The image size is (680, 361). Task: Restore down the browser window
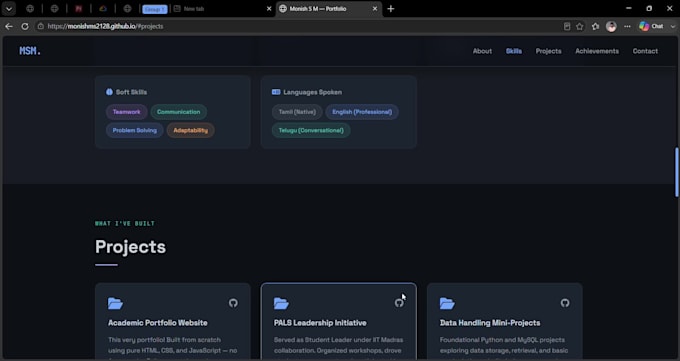[x=649, y=8]
